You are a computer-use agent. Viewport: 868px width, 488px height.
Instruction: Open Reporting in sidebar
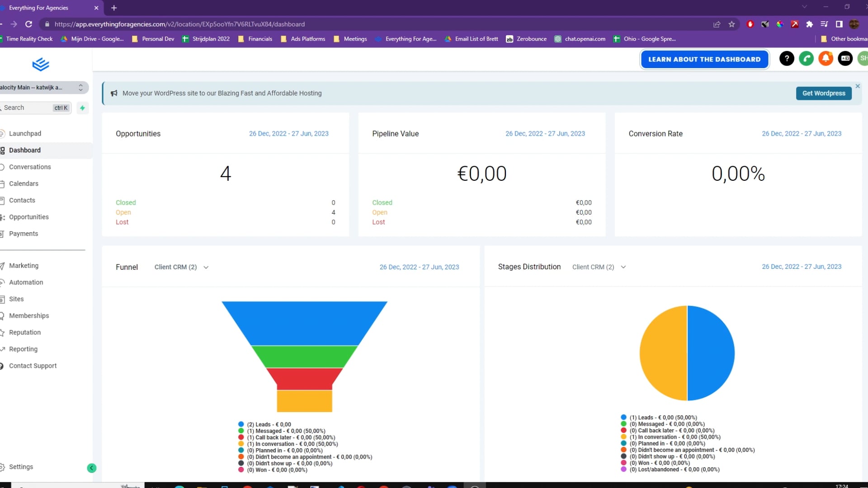point(23,349)
